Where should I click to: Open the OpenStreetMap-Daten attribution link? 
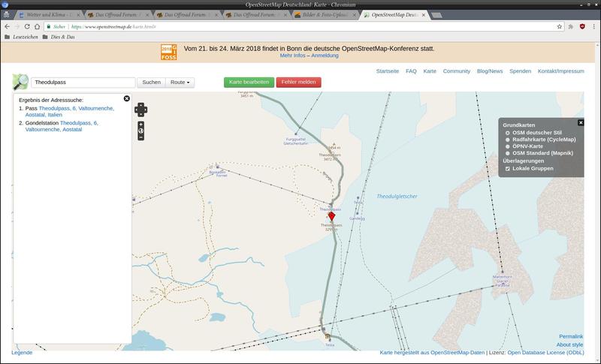coord(458,353)
